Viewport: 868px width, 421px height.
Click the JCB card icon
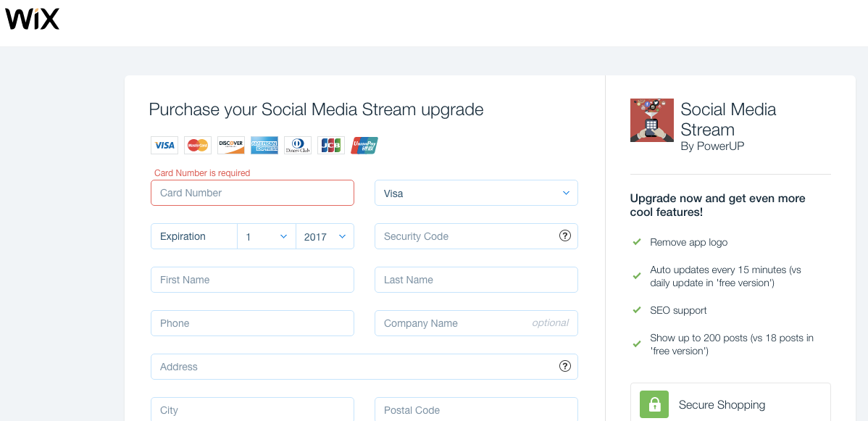tap(331, 146)
